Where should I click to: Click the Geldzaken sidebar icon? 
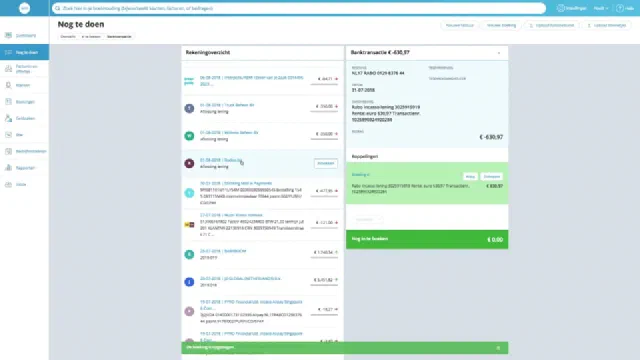click(8, 118)
